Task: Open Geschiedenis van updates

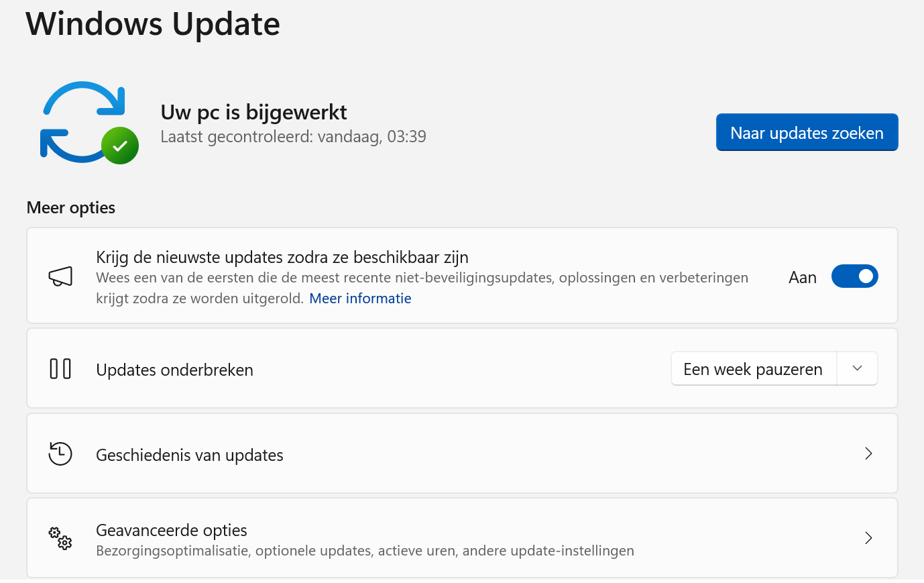Action: [462, 454]
